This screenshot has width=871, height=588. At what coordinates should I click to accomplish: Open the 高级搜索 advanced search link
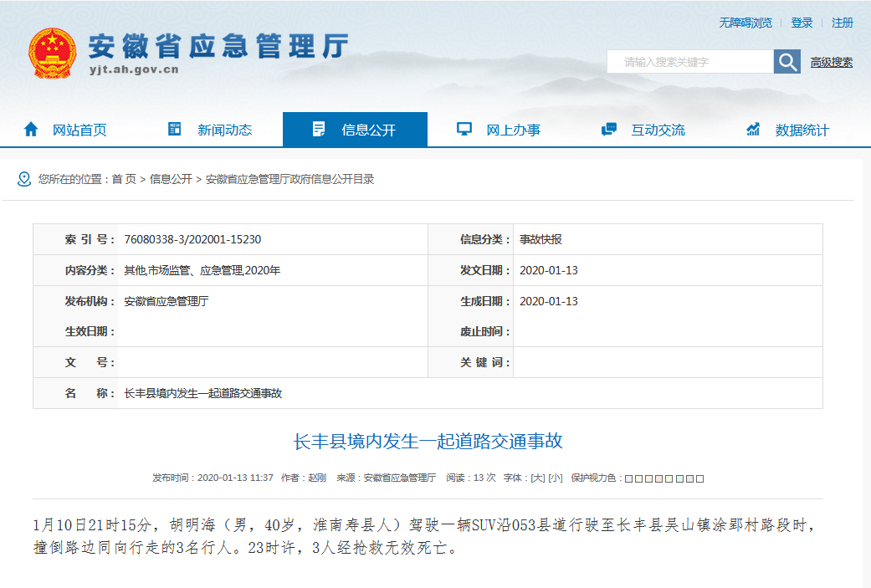pos(831,62)
